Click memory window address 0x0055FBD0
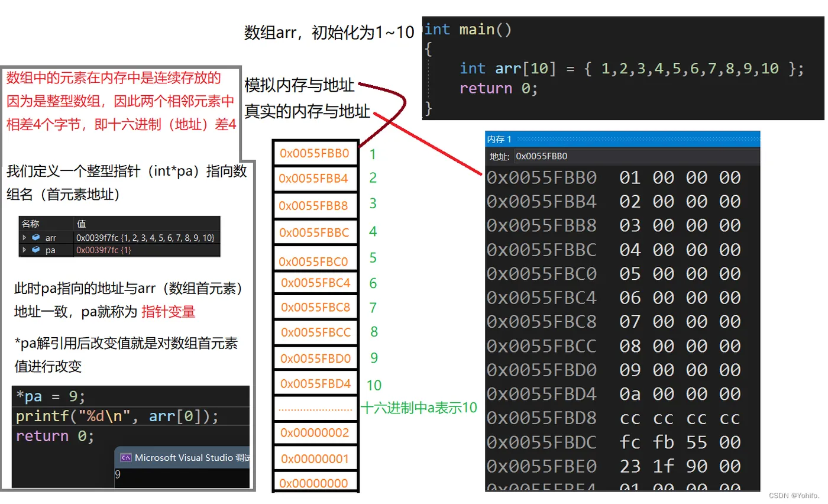828x504 pixels. 542,370
